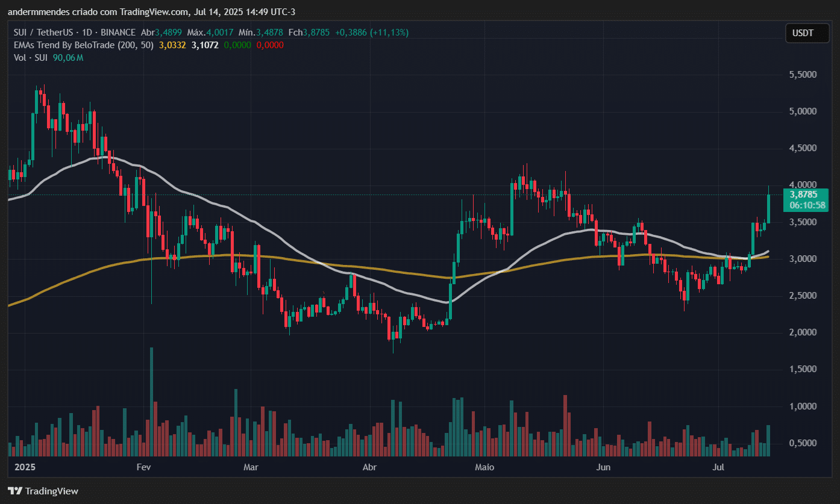Image resolution: width=840 pixels, height=504 pixels.
Task: Click the Fev label on time axis
Action: tap(143, 467)
